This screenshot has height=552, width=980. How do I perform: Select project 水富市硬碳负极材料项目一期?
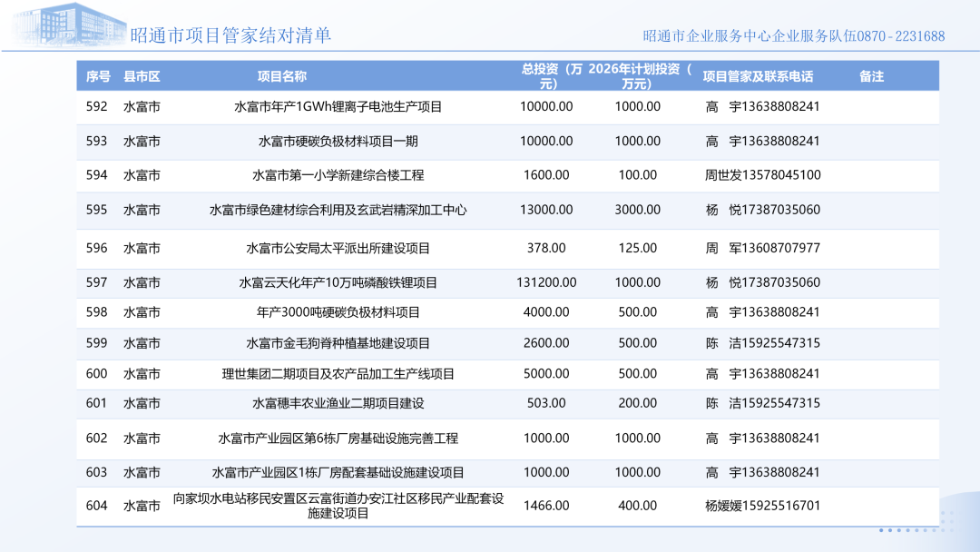pos(338,142)
